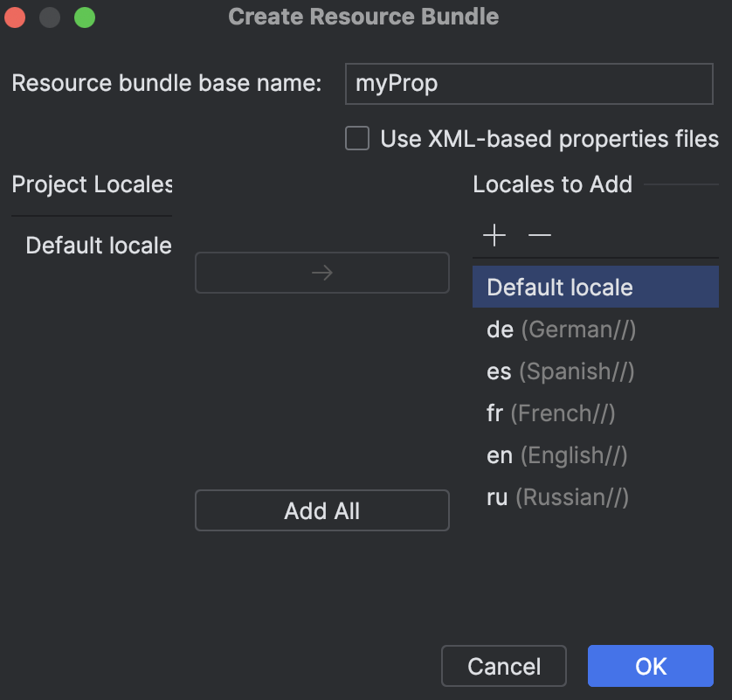The image size is (732, 700).
Task: Select the ru Russian locale
Action: point(559,497)
